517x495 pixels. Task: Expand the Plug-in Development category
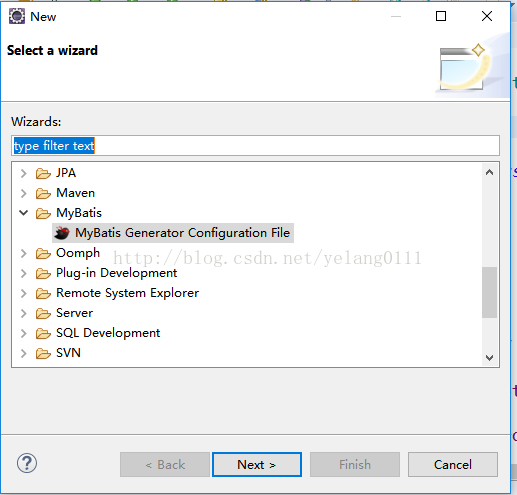pos(23,273)
